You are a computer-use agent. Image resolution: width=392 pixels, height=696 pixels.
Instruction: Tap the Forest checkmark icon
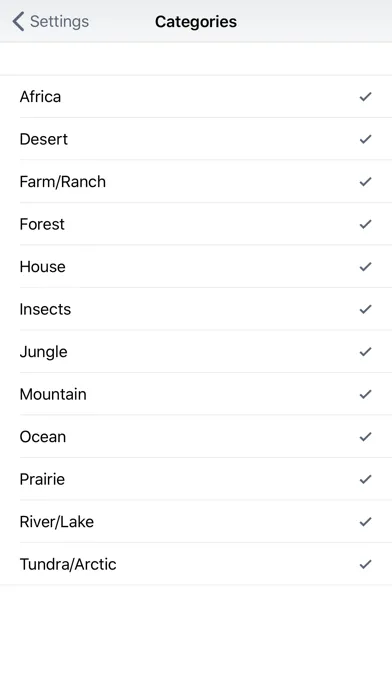[x=365, y=224]
